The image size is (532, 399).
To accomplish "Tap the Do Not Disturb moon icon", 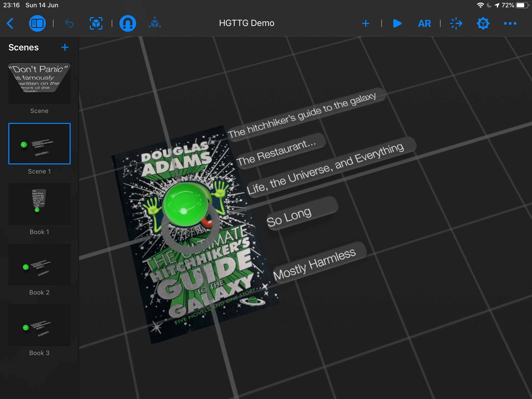I will pos(489,5).
